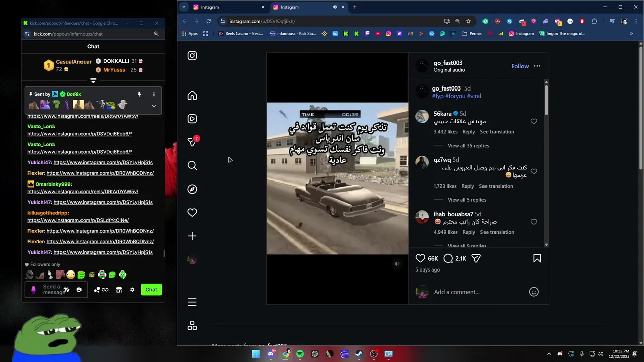Image resolution: width=644 pixels, height=362 pixels.
Task: Open the profile avatar in Instagram sidebar
Action: (x=192, y=260)
